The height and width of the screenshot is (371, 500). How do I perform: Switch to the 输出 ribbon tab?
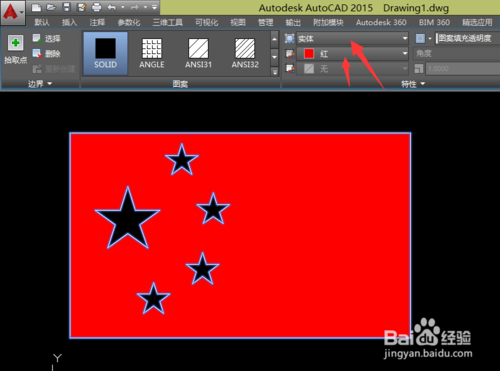click(x=293, y=22)
